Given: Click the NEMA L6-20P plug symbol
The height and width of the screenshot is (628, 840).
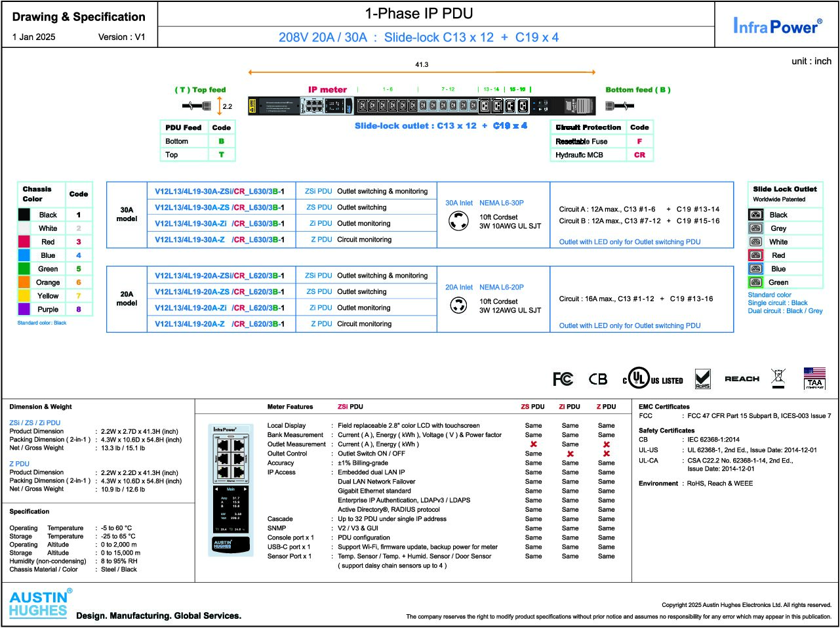Looking at the screenshot, I should [458, 305].
